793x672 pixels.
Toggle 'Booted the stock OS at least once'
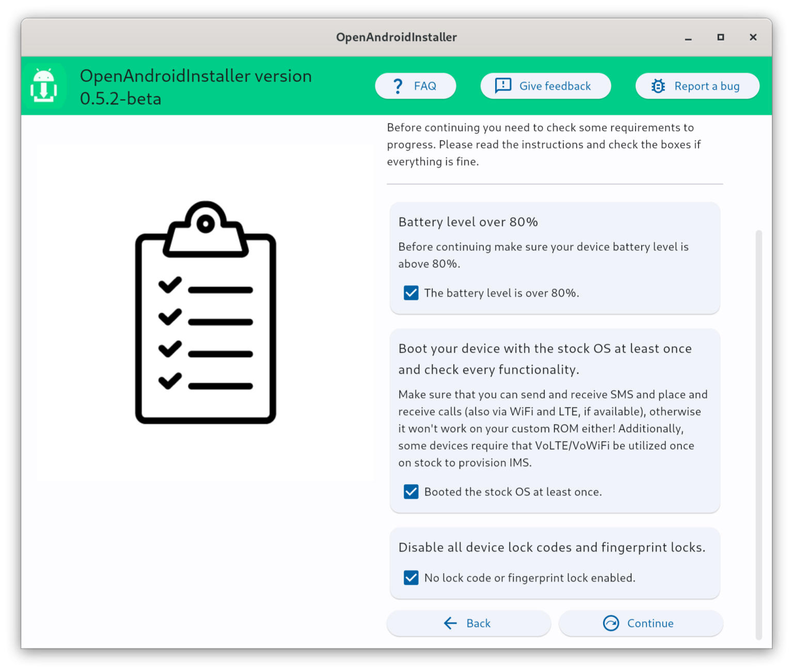coord(410,491)
